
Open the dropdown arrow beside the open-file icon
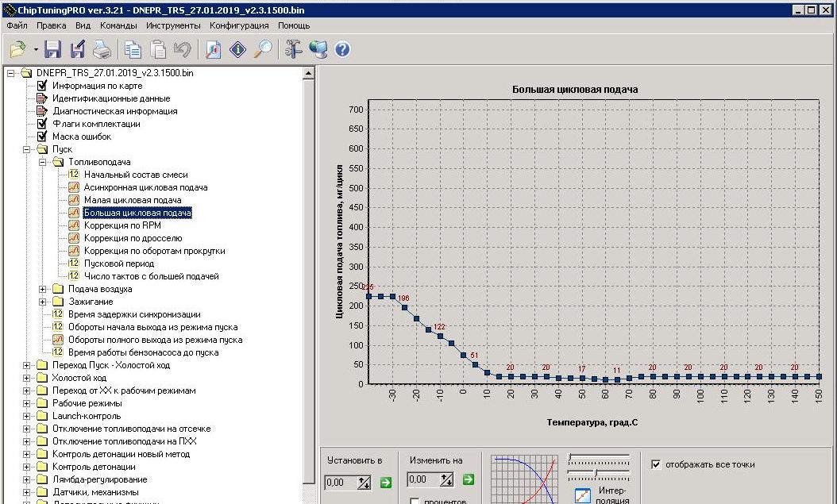coord(36,49)
